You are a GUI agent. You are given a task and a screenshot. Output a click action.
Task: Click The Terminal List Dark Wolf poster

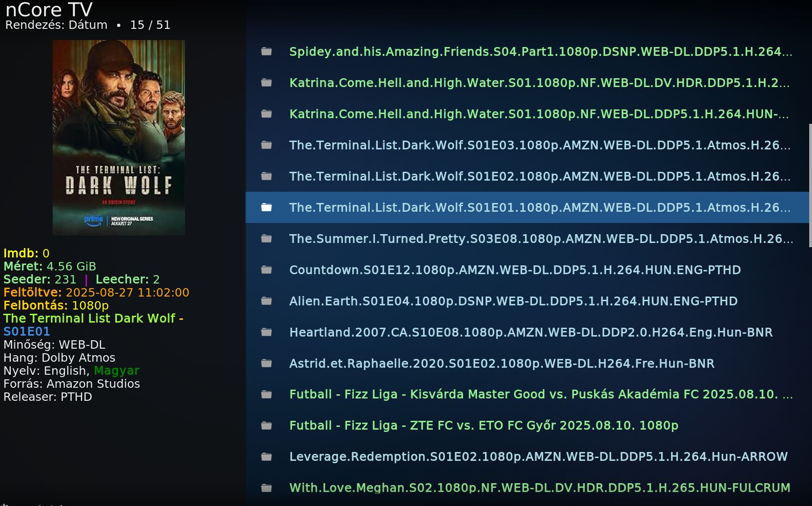point(119,137)
